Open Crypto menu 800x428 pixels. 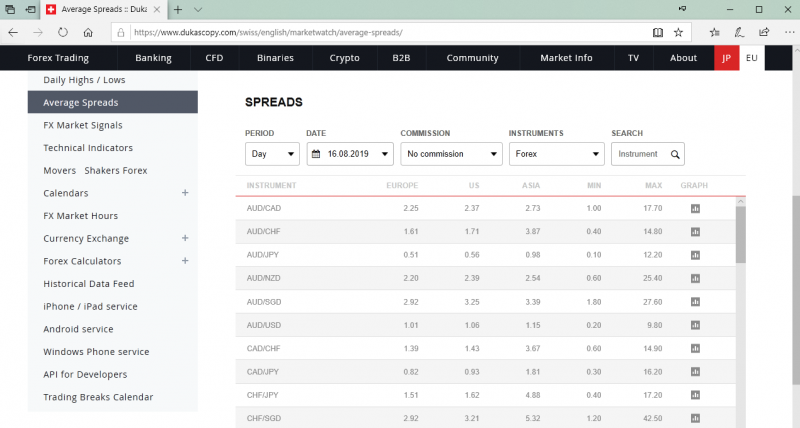point(344,58)
